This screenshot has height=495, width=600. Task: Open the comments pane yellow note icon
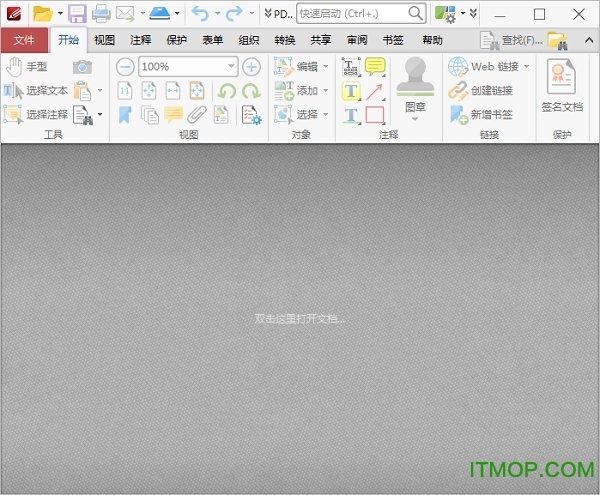click(x=173, y=115)
